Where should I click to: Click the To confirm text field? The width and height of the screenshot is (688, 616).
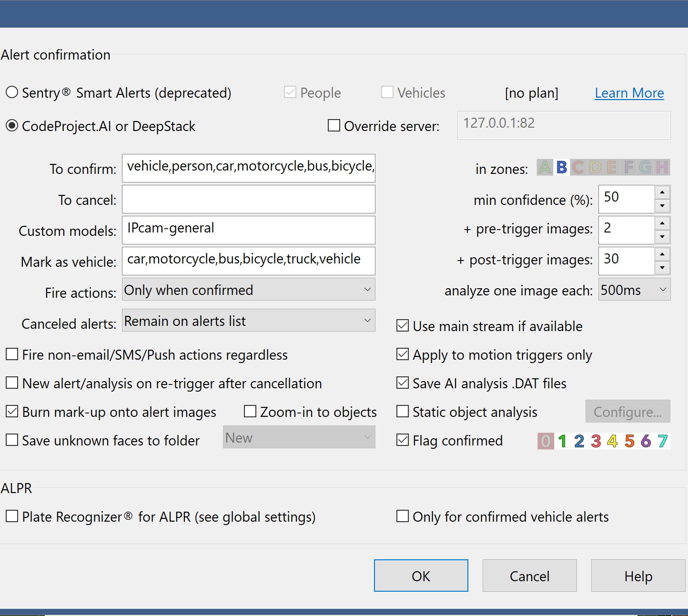[249, 168]
